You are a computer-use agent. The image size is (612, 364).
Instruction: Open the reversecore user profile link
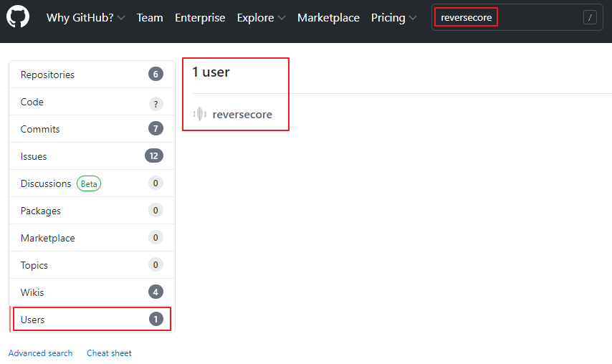coord(242,115)
